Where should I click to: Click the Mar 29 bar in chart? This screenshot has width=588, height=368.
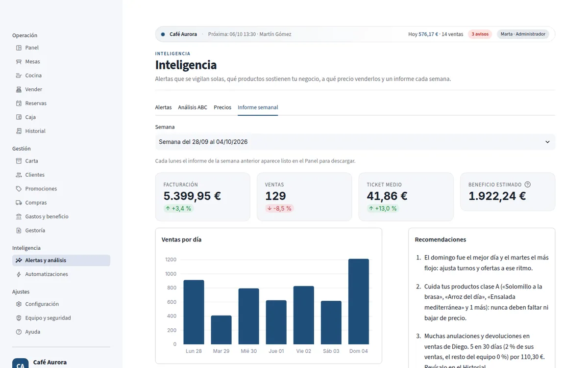coord(221,330)
